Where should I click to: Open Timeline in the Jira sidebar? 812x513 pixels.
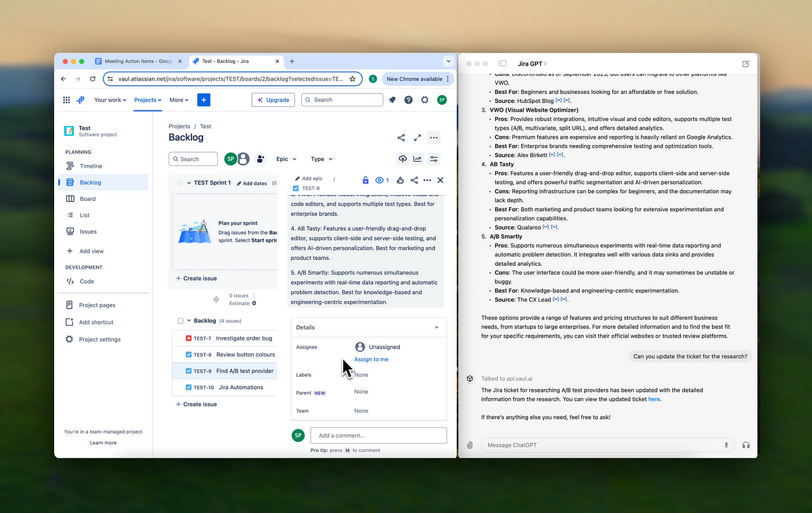[103, 166]
